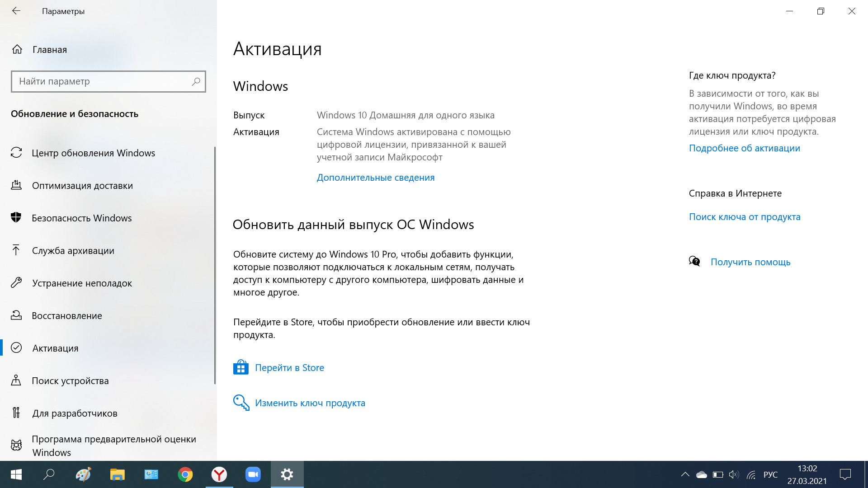Launch Paint from the taskbar

[83, 474]
